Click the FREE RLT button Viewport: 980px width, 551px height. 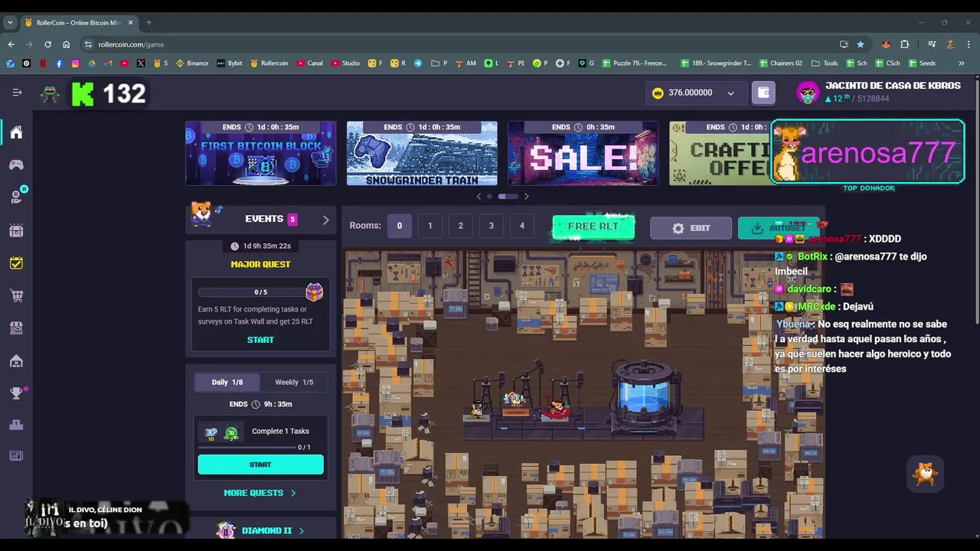coord(593,227)
